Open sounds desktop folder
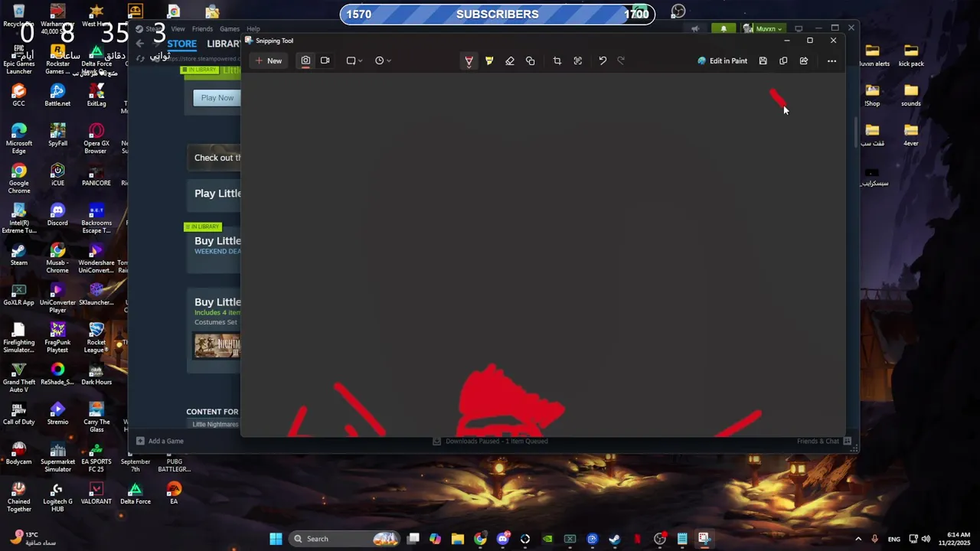 click(x=911, y=95)
